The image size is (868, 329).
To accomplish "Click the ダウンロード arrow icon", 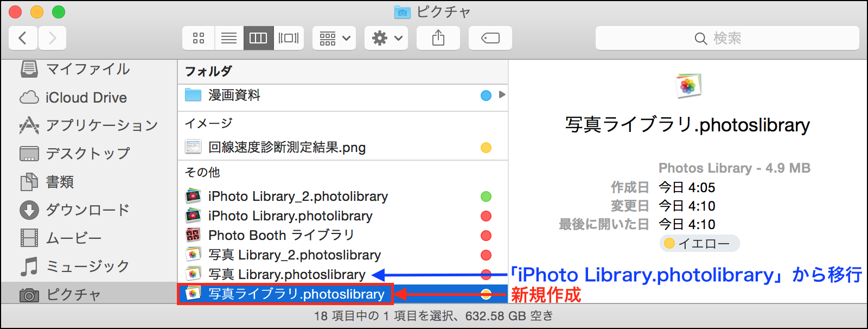I will (29, 210).
